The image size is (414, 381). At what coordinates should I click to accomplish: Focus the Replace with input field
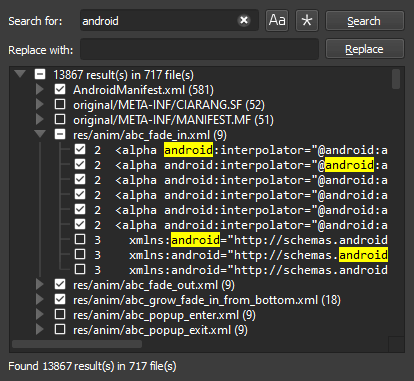(199, 49)
